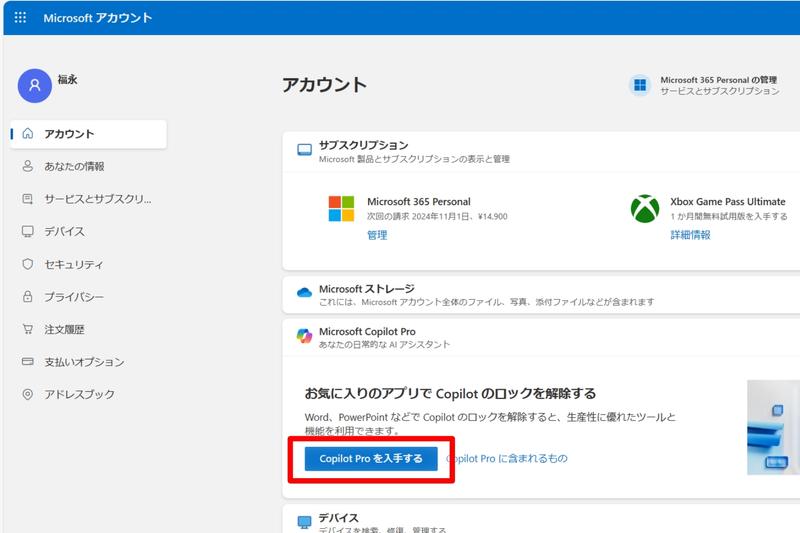Open あなたの情報 in the sidebar
800x533 pixels.
(x=74, y=167)
